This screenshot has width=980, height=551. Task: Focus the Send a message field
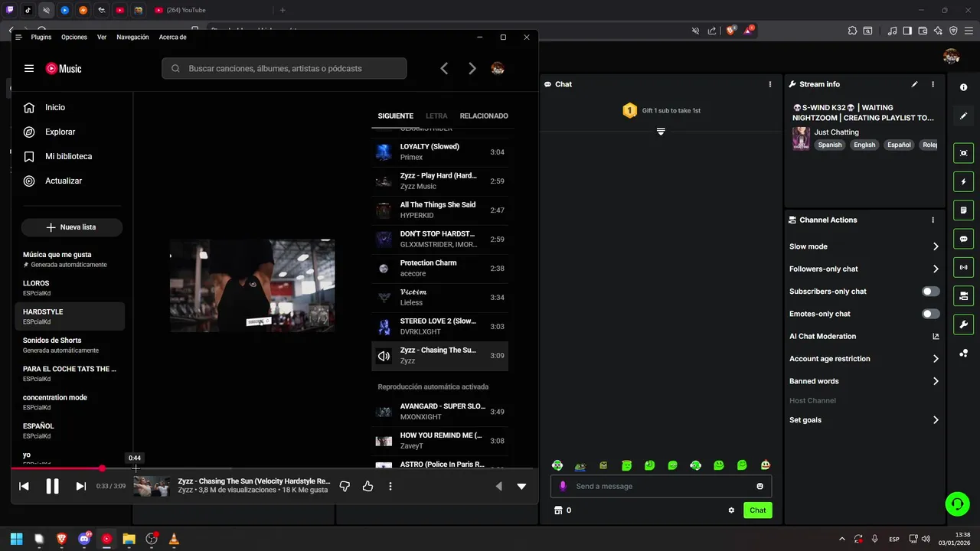[661, 486]
